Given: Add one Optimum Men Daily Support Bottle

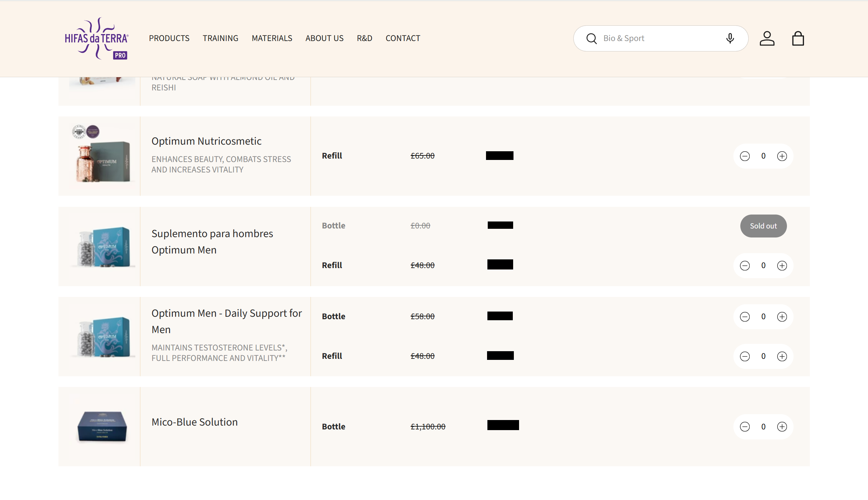Looking at the screenshot, I should (782, 317).
